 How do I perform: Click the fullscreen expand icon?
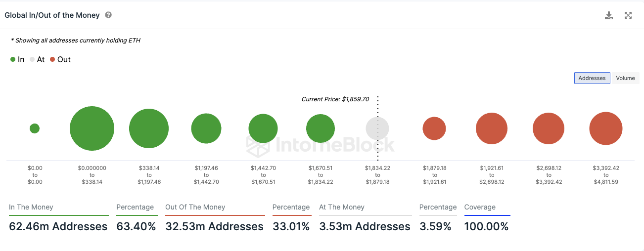pos(628,15)
